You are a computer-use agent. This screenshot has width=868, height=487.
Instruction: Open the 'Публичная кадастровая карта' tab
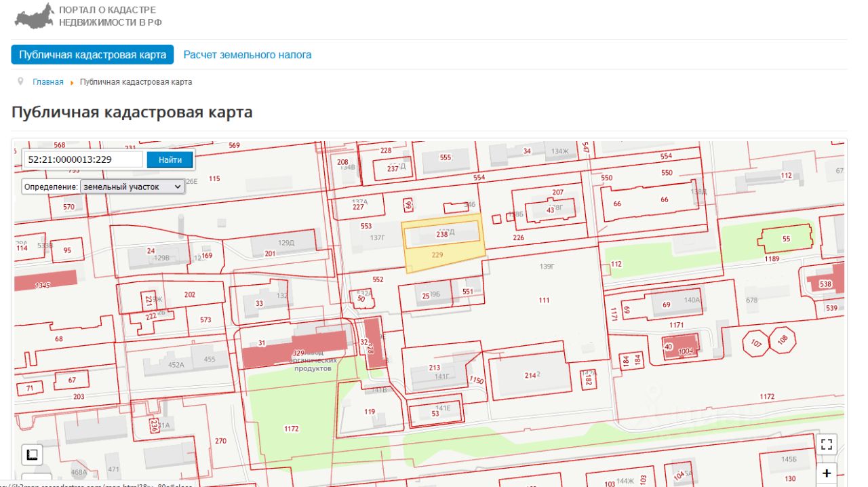pos(92,55)
